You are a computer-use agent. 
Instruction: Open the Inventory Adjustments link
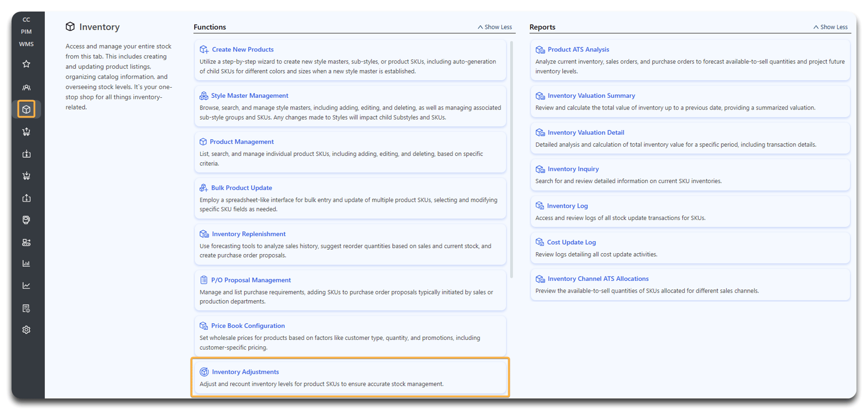coord(245,372)
